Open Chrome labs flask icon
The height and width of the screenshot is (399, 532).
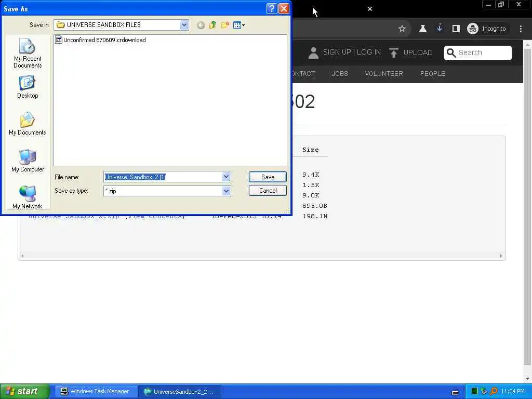[423, 29]
